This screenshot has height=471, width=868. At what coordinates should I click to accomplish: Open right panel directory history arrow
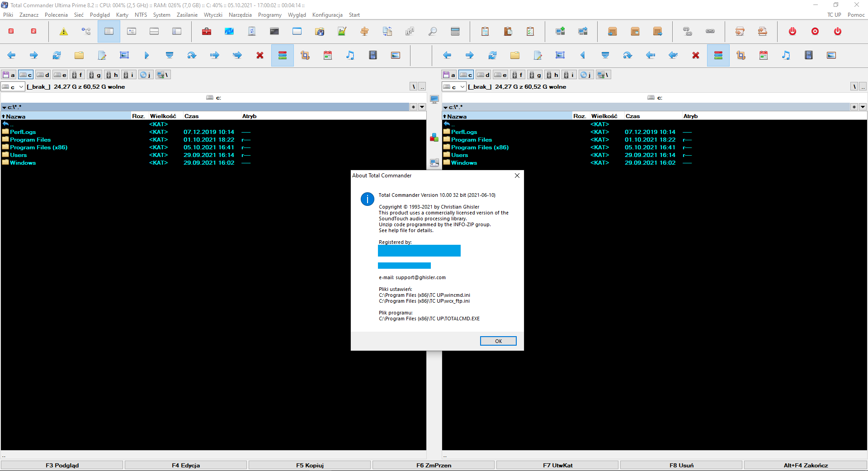(x=863, y=107)
